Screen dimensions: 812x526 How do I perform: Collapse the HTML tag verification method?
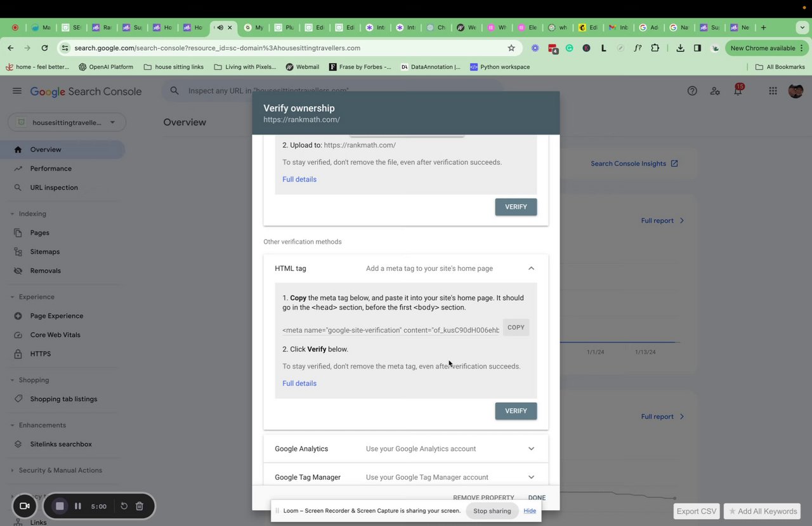click(531, 268)
